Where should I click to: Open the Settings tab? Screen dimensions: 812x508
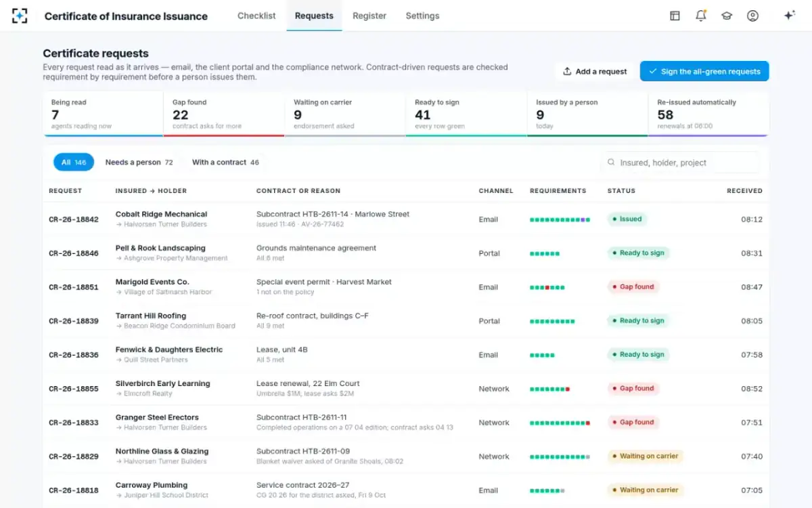click(422, 16)
